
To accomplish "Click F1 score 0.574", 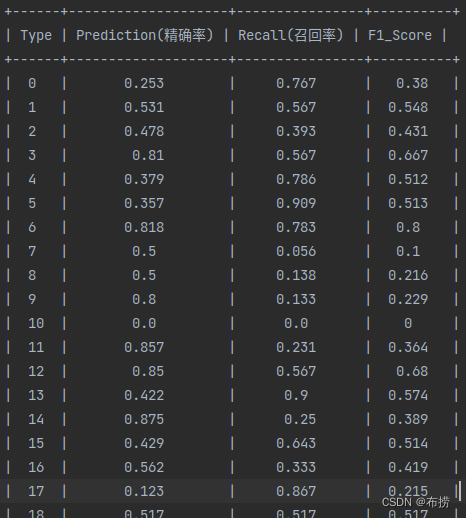I will pyautogui.click(x=408, y=395).
